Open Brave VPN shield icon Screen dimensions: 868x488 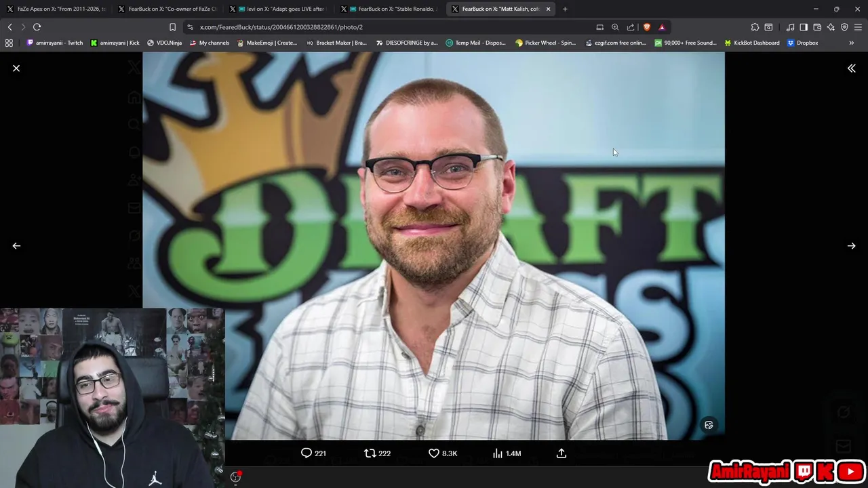coord(844,27)
